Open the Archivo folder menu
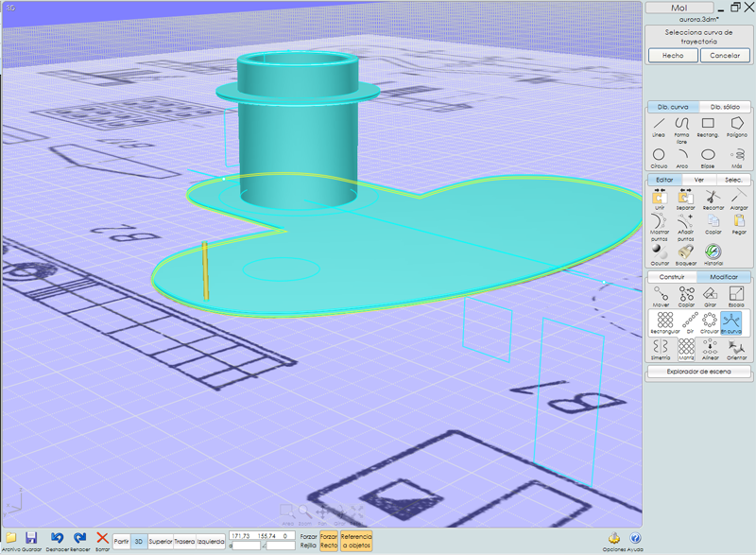The image size is (756, 555). [x=10, y=541]
